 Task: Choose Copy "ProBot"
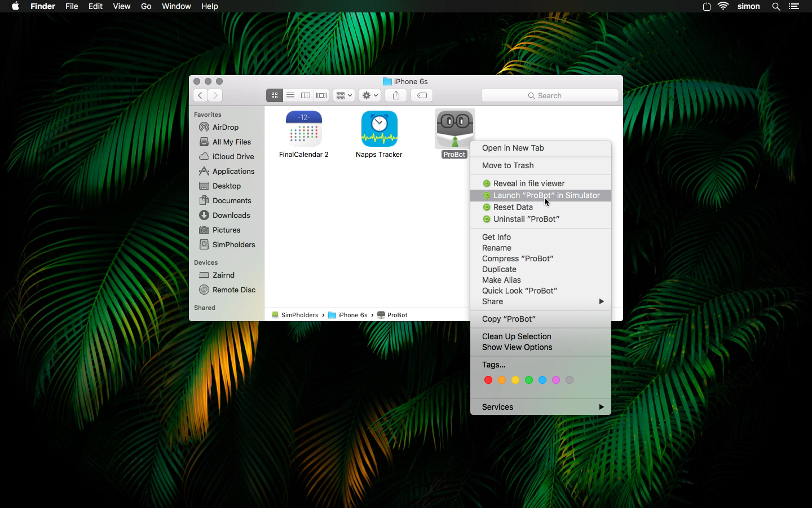pos(541,319)
